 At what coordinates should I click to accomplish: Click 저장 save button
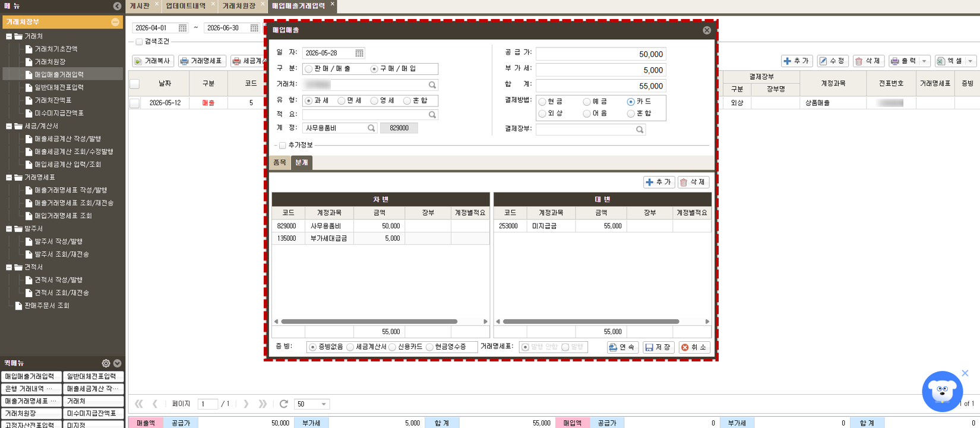coord(658,347)
